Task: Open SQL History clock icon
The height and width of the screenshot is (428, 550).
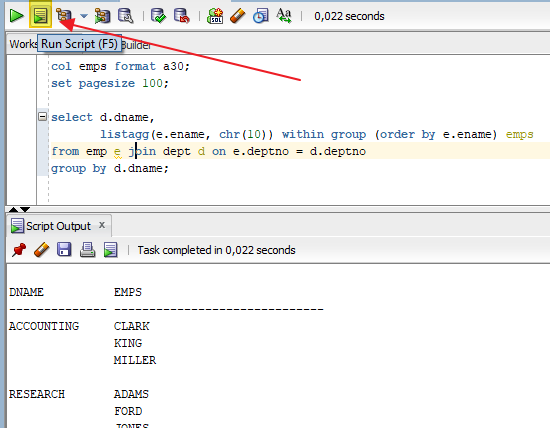Action: tap(261, 16)
